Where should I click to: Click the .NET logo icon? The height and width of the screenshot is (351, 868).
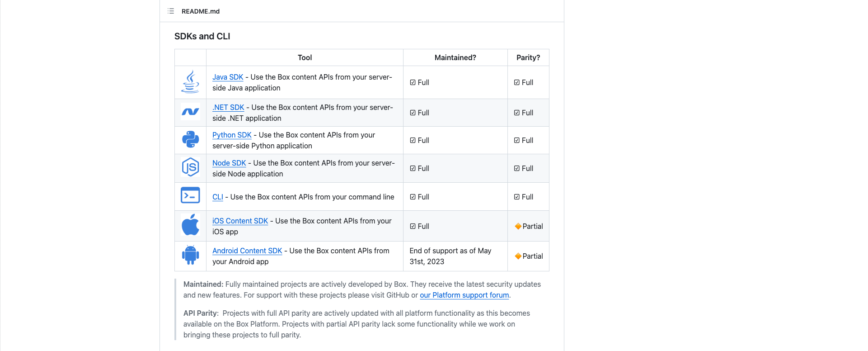tap(190, 112)
